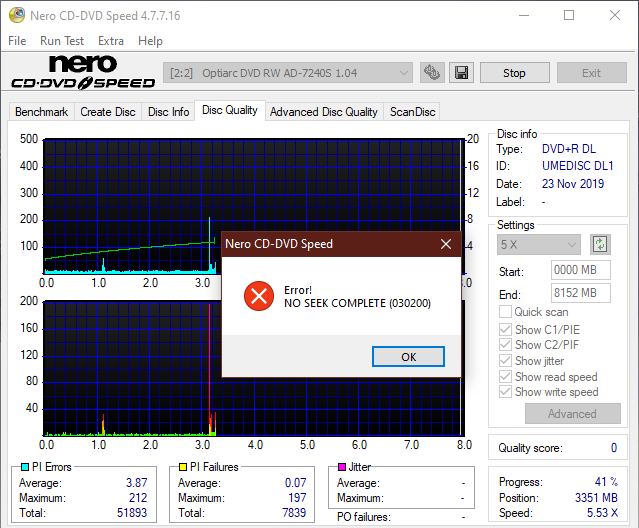Viewport: 639px width, 528px height.
Task: Switch to the Create Disc tab
Action: pos(108,112)
